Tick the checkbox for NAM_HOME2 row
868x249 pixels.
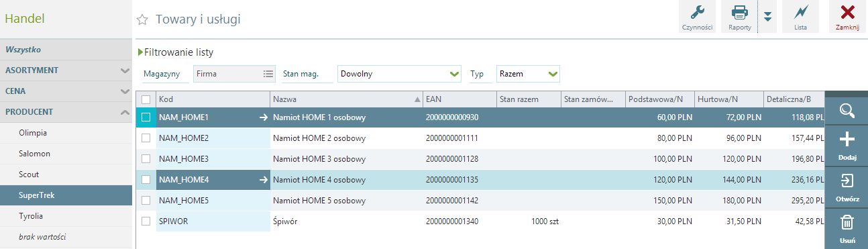146,138
